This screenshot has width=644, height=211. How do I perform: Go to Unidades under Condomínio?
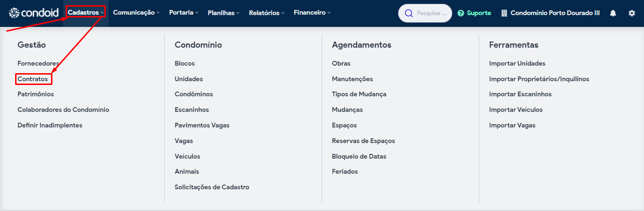pyautogui.click(x=188, y=79)
